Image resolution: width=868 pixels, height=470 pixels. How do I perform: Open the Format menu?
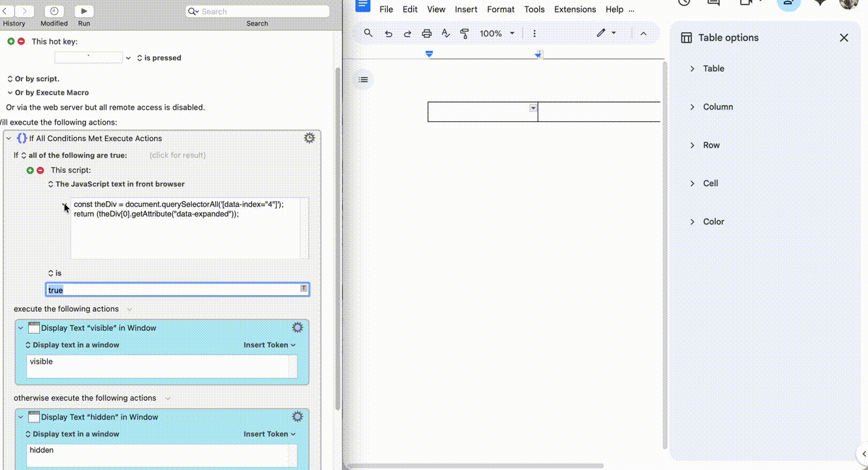click(x=501, y=9)
